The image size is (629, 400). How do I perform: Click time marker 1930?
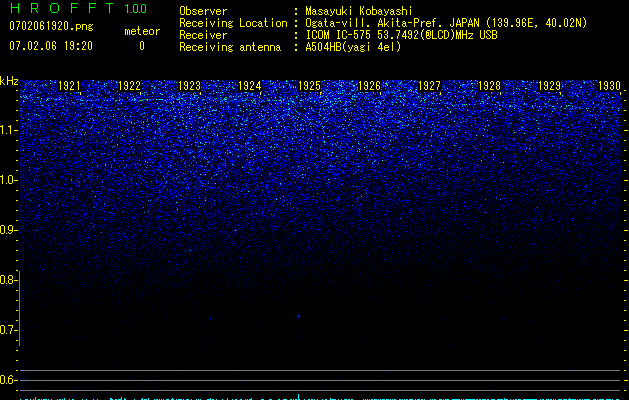click(609, 86)
